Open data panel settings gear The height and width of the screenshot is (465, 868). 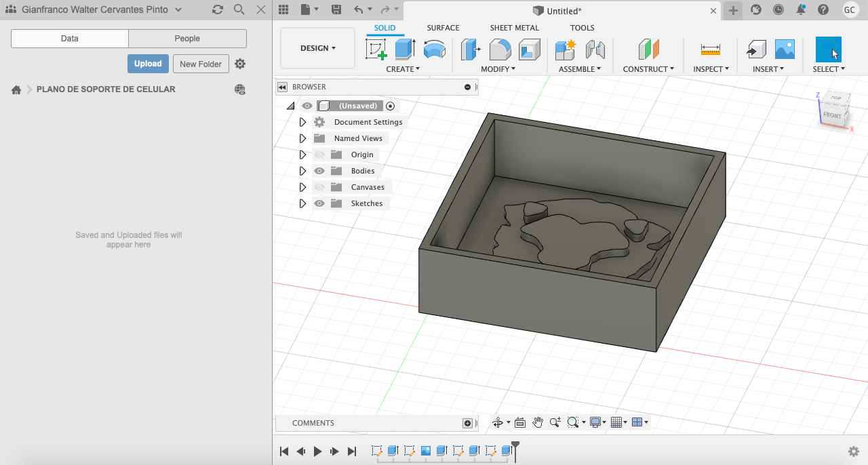click(x=240, y=64)
